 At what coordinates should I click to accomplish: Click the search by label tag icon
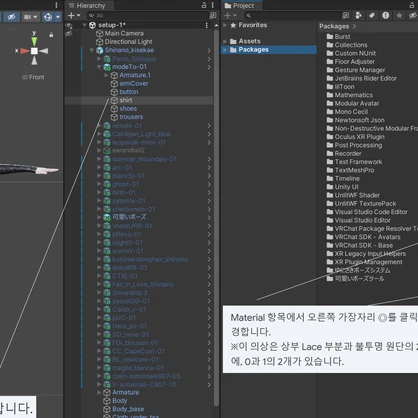372,16
